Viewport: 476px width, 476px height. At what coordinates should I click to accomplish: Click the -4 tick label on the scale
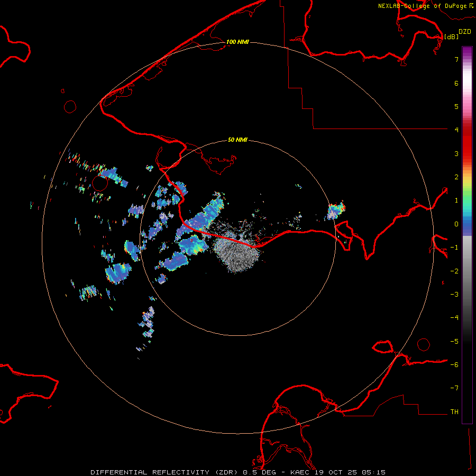coord(454,318)
